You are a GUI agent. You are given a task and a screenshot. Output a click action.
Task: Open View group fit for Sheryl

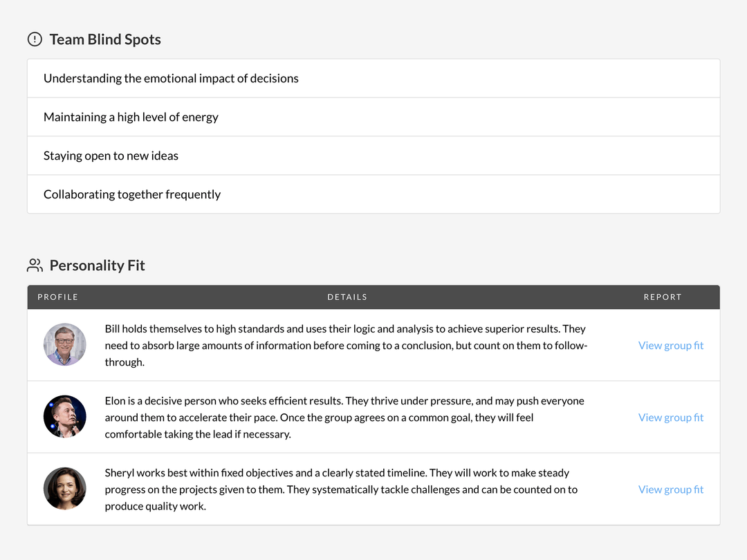click(x=670, y=489)
